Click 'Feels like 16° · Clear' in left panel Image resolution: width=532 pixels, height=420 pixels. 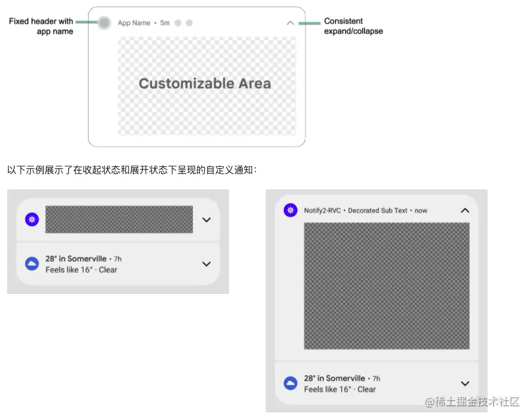(x=82, y=270)
